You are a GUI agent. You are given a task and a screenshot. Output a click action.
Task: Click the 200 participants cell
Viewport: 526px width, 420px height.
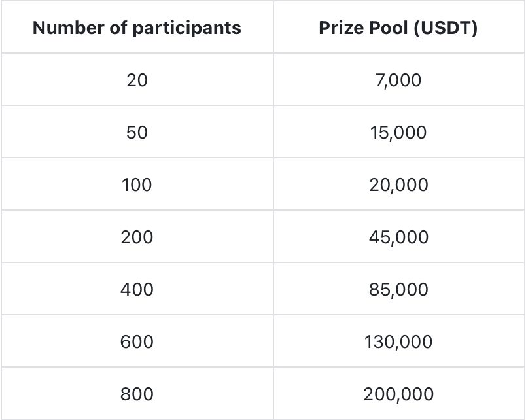[137, 237]
